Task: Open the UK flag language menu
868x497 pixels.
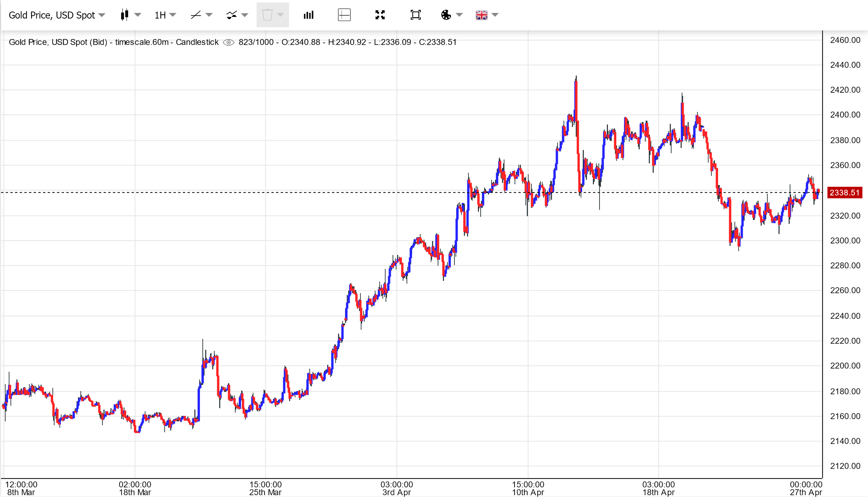Action: pyautogui.click(x=482, y=15)
